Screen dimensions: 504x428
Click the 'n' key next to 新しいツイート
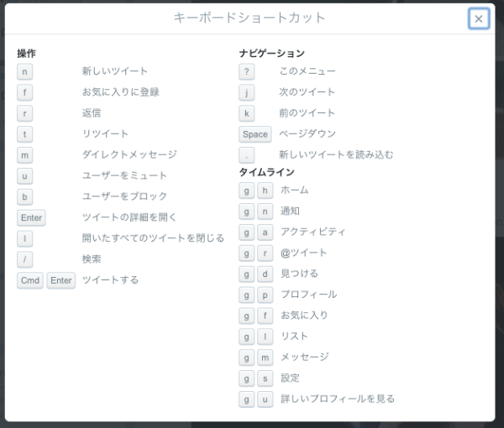pos(25,71)
